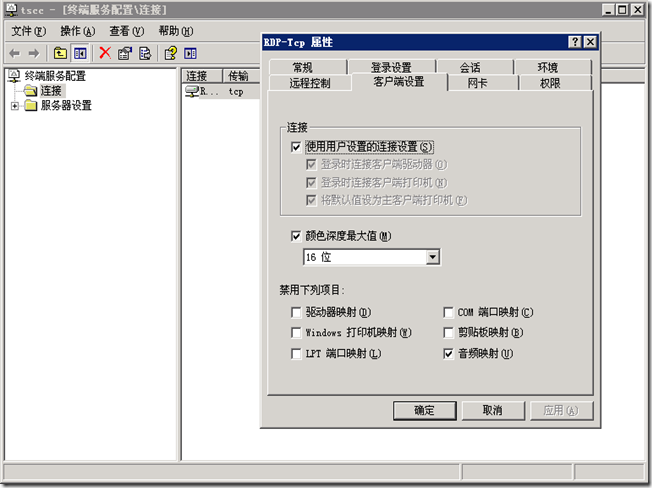
Task: Switch to the 远程控制 tab
Action: tap(310, 83)
